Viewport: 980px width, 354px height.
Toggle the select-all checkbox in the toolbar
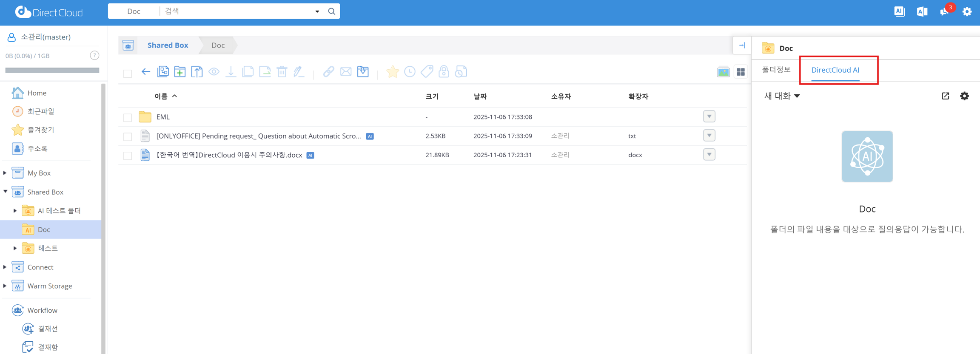128,74
